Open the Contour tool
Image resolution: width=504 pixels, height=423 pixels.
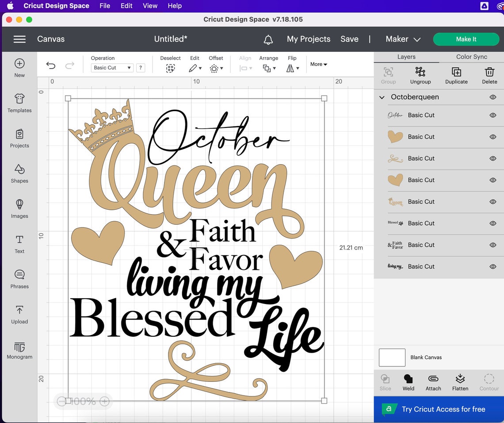(489, 381)
